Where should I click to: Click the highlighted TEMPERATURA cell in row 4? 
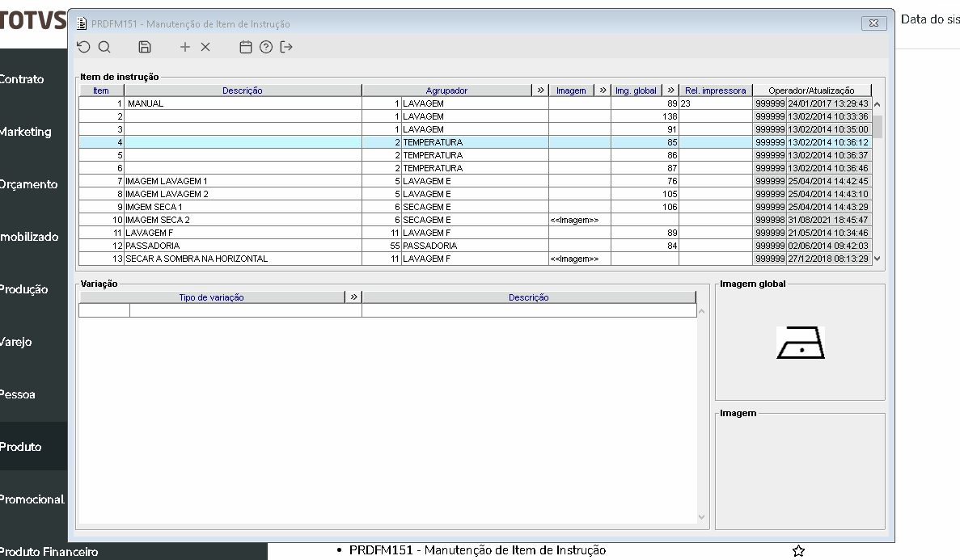[475, 142]
